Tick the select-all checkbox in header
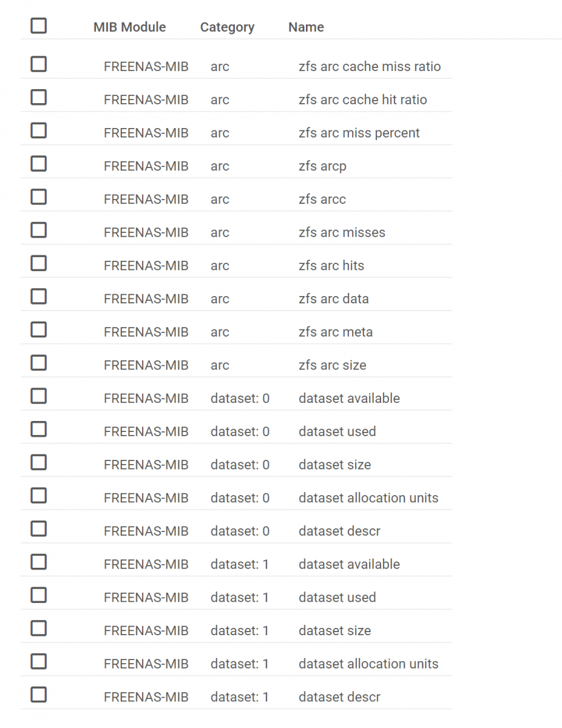 39,26
